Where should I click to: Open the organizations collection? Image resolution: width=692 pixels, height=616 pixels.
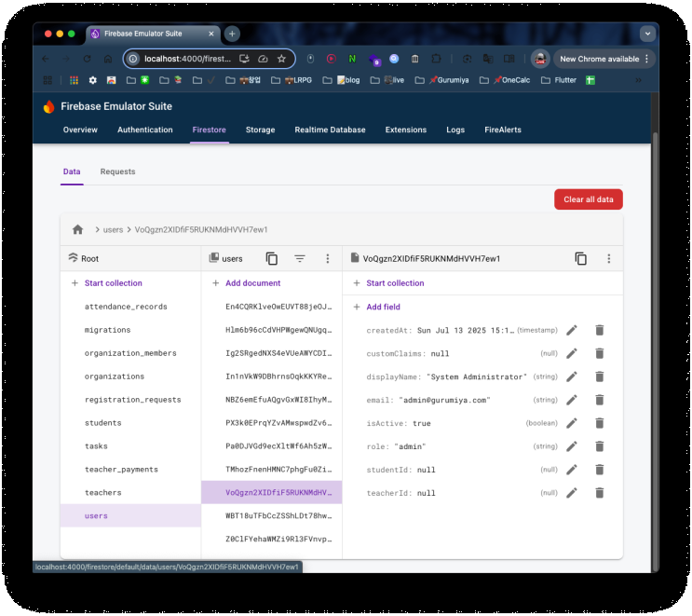point(130,376)
